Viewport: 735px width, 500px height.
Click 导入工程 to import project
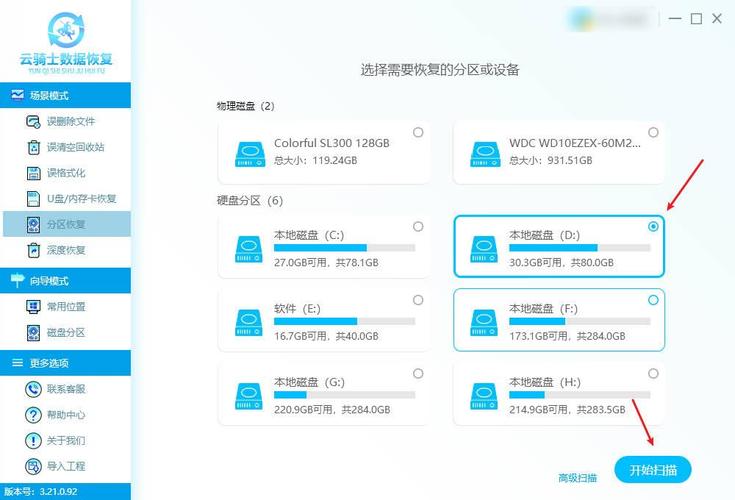[67, 466]
